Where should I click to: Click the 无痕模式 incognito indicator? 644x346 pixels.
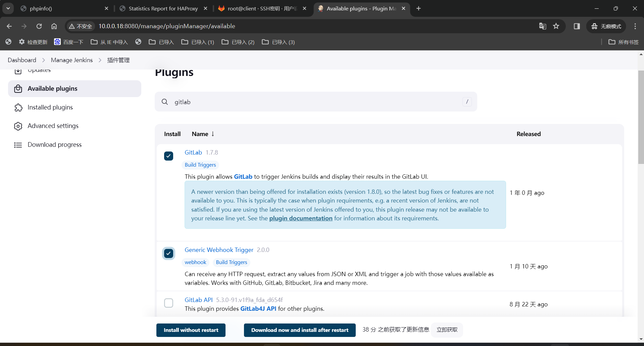(x=606, y=26)
